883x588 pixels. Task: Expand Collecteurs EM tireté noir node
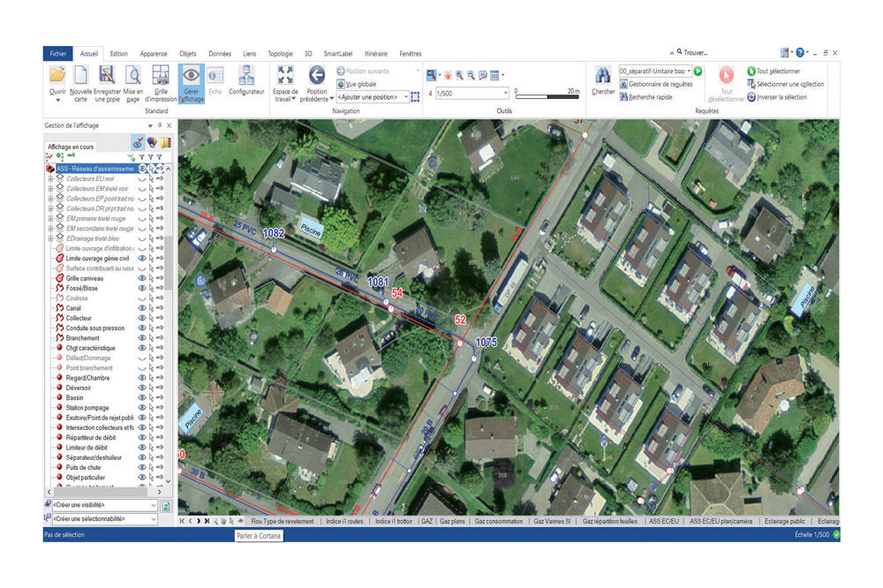50,189
